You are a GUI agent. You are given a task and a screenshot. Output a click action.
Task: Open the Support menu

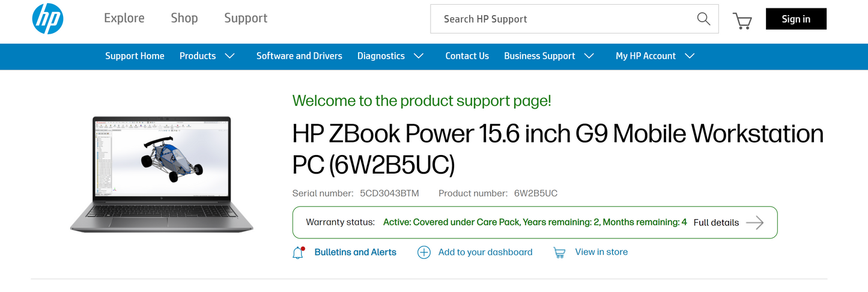coord(246,18)
